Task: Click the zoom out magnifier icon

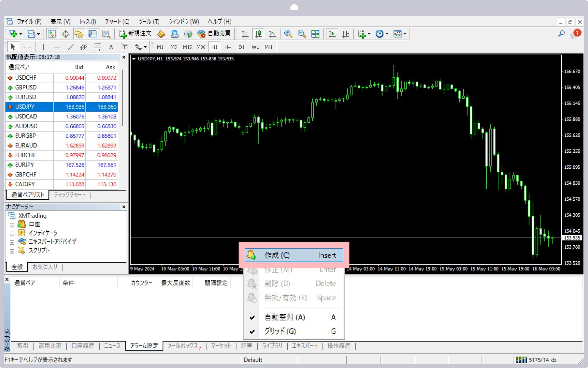Action: pyautogui.click(x=302, y=34)
